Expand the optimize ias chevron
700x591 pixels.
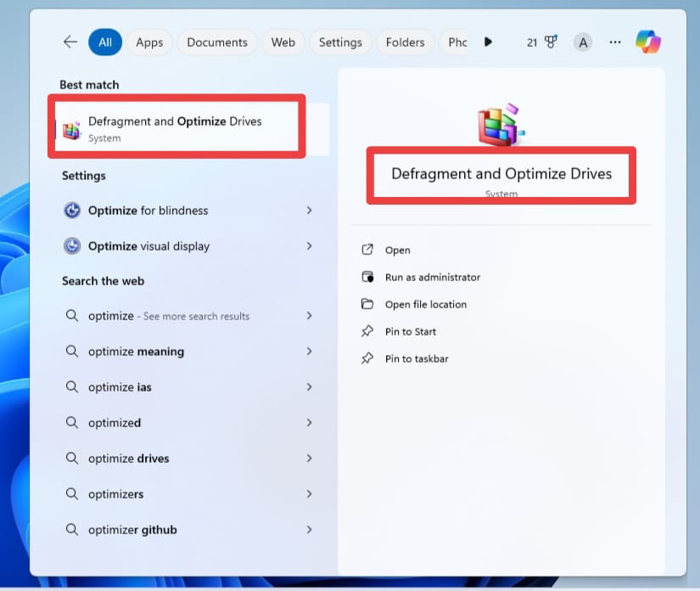coord(310,387)
